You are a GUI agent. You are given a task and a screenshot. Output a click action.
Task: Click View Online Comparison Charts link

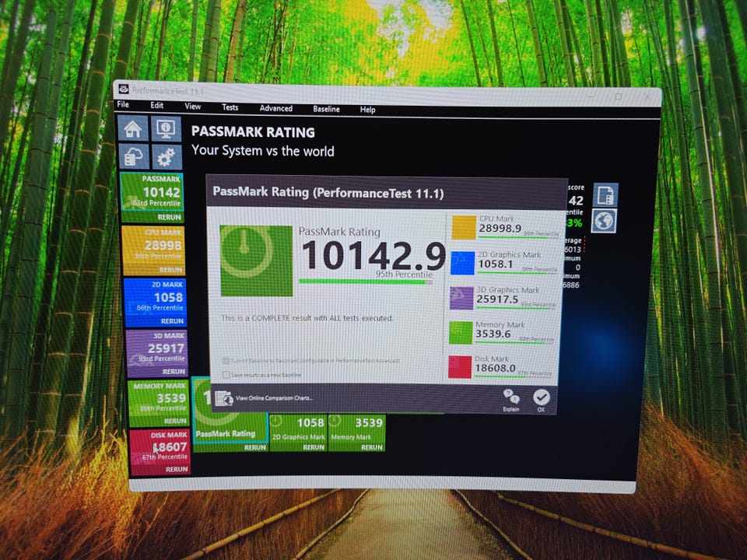(274, 398)
